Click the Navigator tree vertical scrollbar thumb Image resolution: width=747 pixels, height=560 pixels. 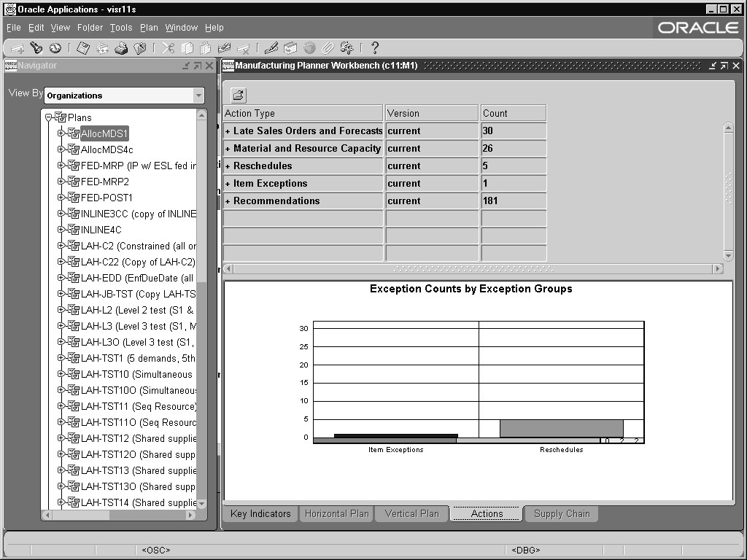(201, 201)
